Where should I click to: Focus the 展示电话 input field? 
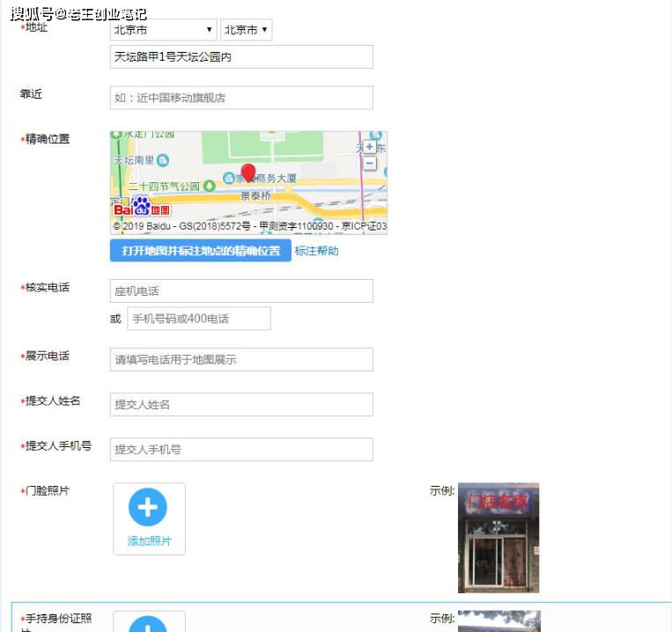241,360
